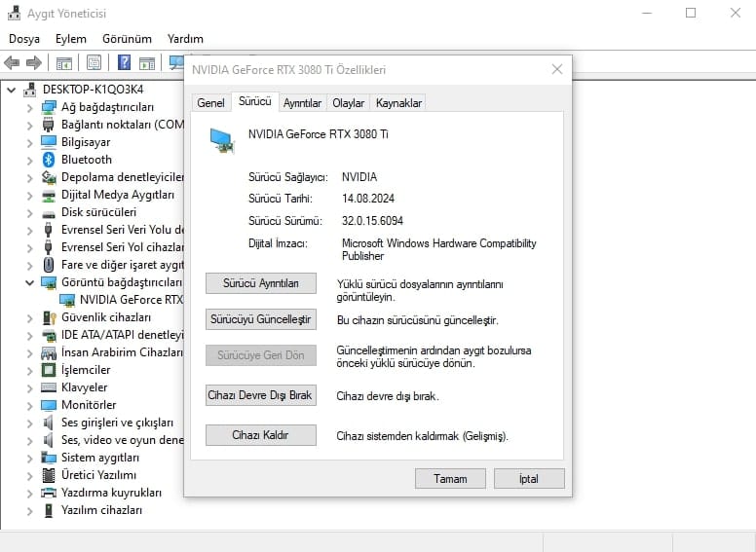Close the RTX 3080 Ti properties dialog
This screenshot has height=552, width=756.
point(557,69)
